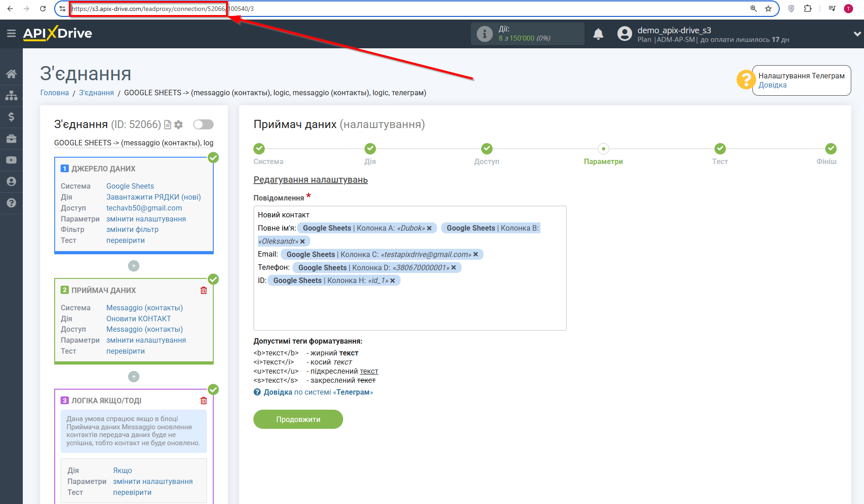Open connection settings gear icon next to ID
Image resolution: width=864 pixels, height=504 pixels.
pos(179,124)
